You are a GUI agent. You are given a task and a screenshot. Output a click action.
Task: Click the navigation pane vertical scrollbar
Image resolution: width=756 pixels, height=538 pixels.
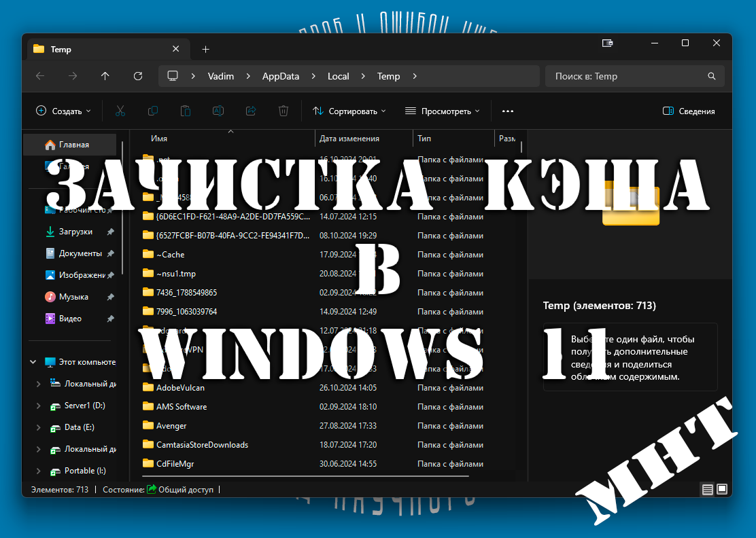(122, 208)
